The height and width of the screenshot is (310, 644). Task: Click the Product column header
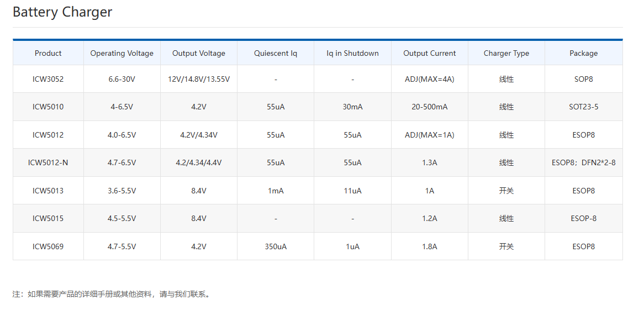coord(48,53)
